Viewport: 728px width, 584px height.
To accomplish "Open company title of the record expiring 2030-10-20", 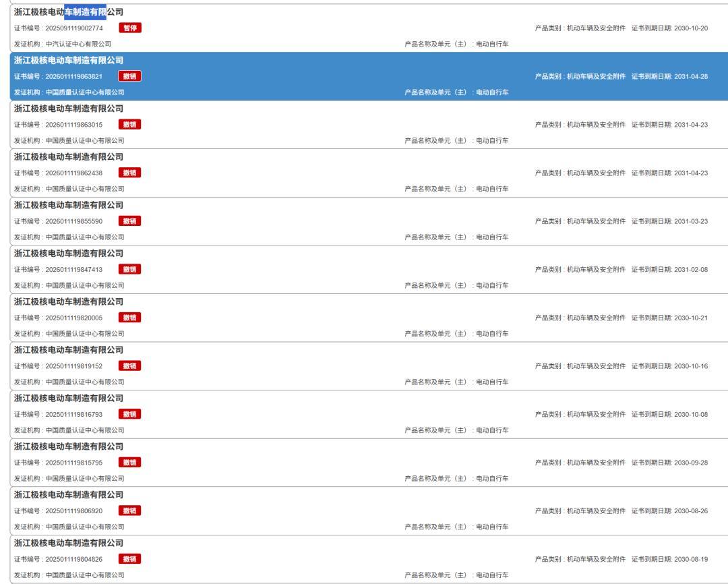I will [x=68, y=11].
